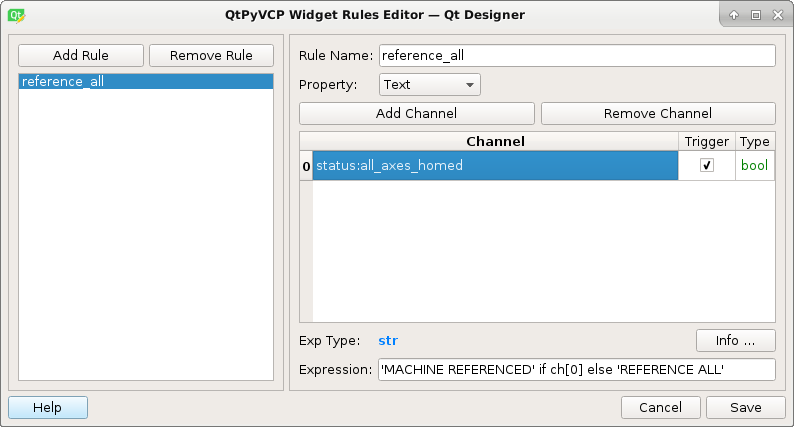794x427 pixels.
Task: Select the status:all_axes_homed channel cell
Action: (495, 165)
